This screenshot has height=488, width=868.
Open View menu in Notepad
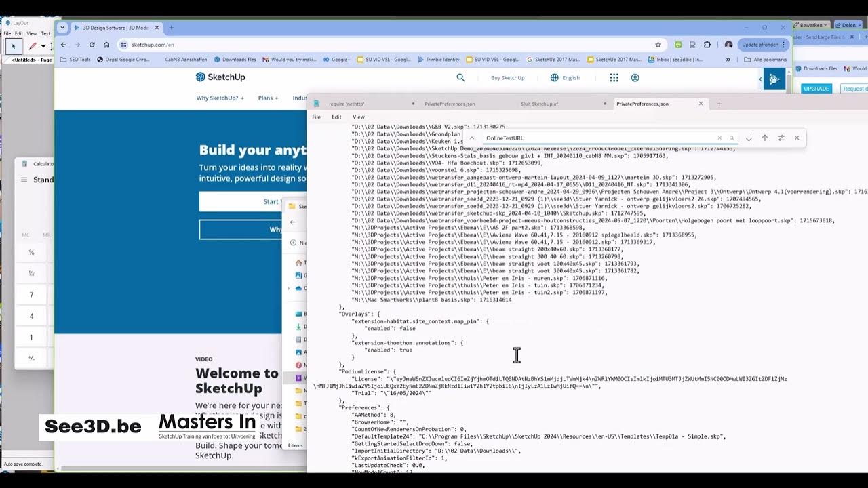pos(358,117)
